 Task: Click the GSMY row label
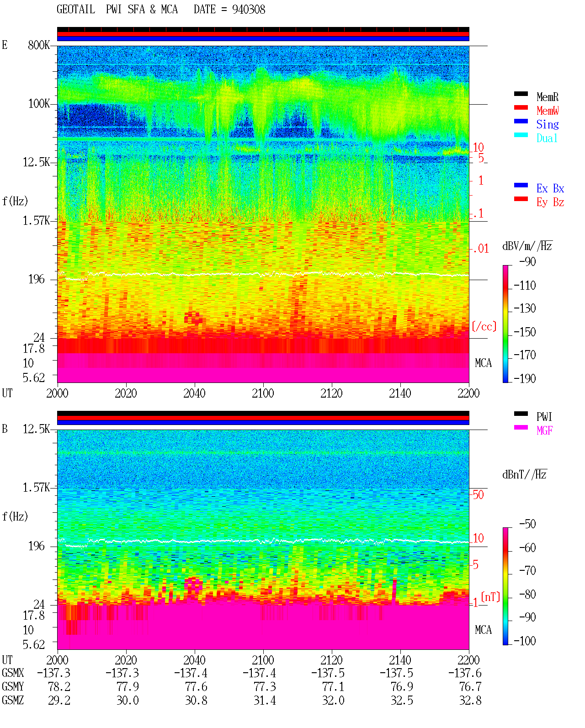pos(13,687)
